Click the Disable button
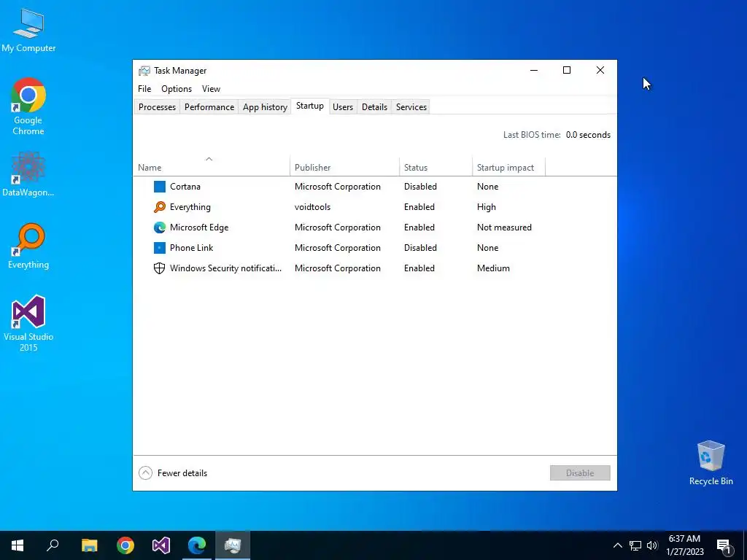Screen dimensions: 747x560 [580, 472]
